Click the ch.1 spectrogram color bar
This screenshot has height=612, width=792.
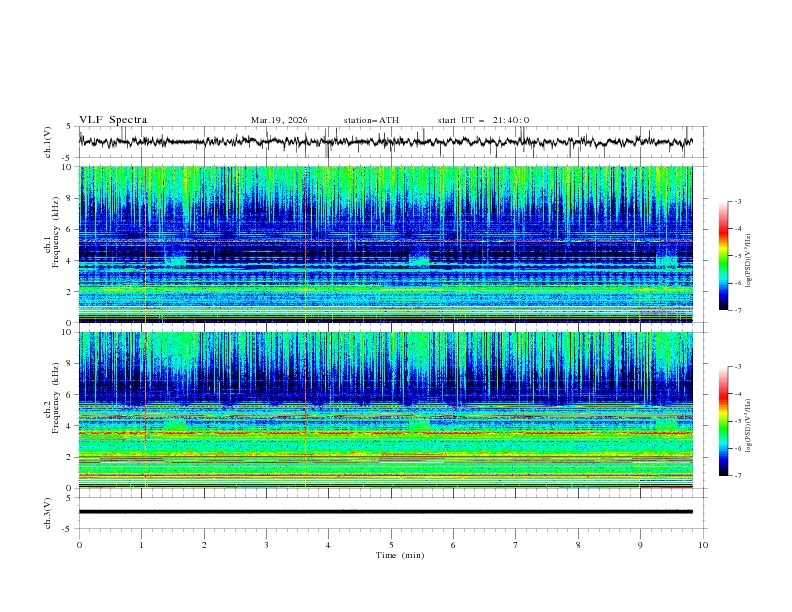723,255
